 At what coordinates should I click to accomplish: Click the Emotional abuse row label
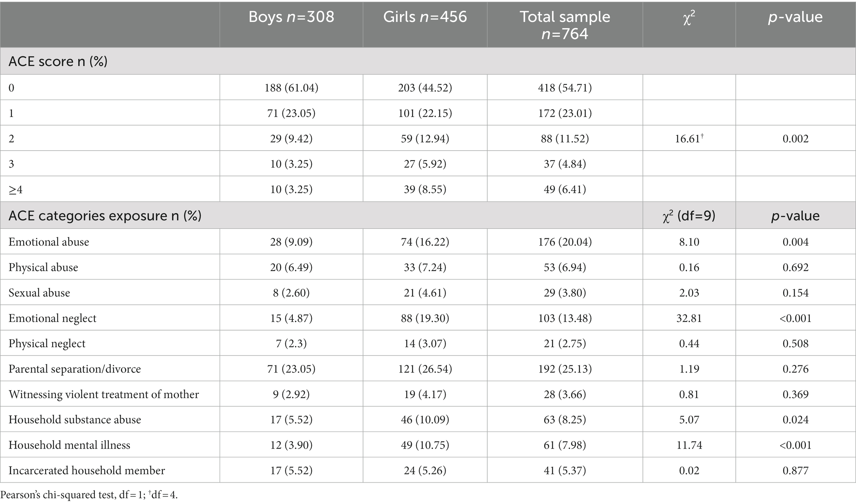tap(49, 242)
